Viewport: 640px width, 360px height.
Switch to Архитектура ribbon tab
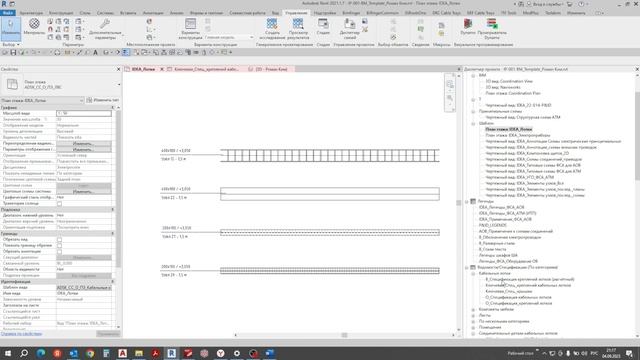coord(31,13)
